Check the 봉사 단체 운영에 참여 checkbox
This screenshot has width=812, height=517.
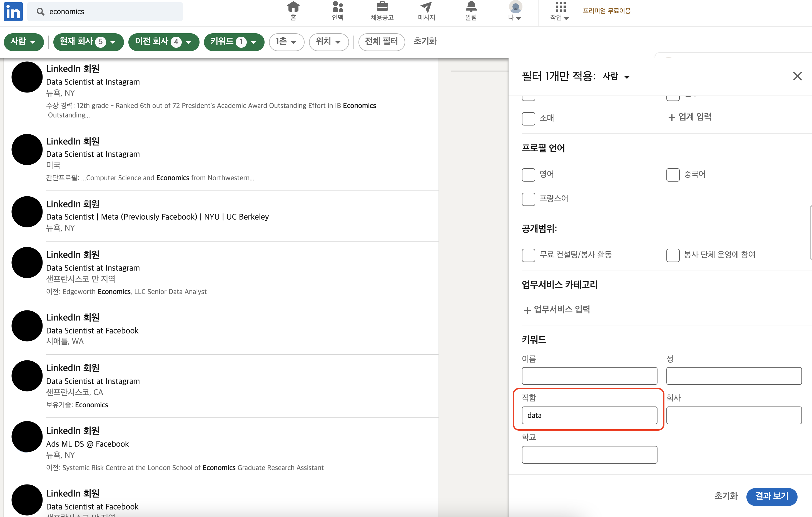click(x=672, y=255)
